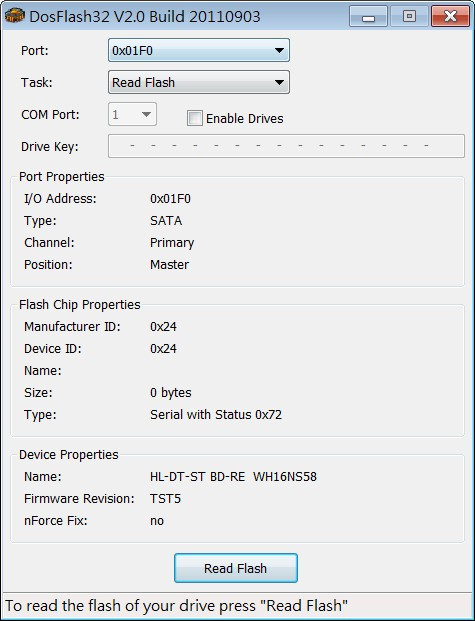Viewport: 475px width, 621px height.
Task: Enable the Enable Drives checkbox
Action: pyautogui.click(x=195, y=118)
